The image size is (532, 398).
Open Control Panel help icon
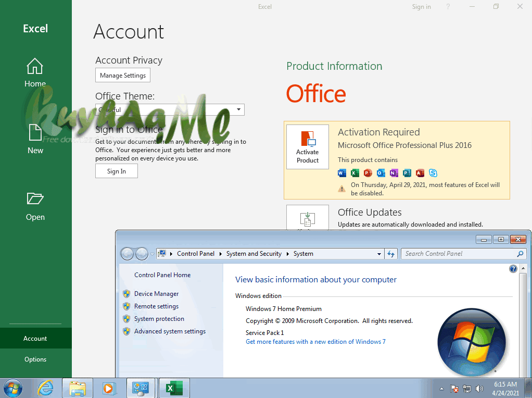click(x=513, y=269)
